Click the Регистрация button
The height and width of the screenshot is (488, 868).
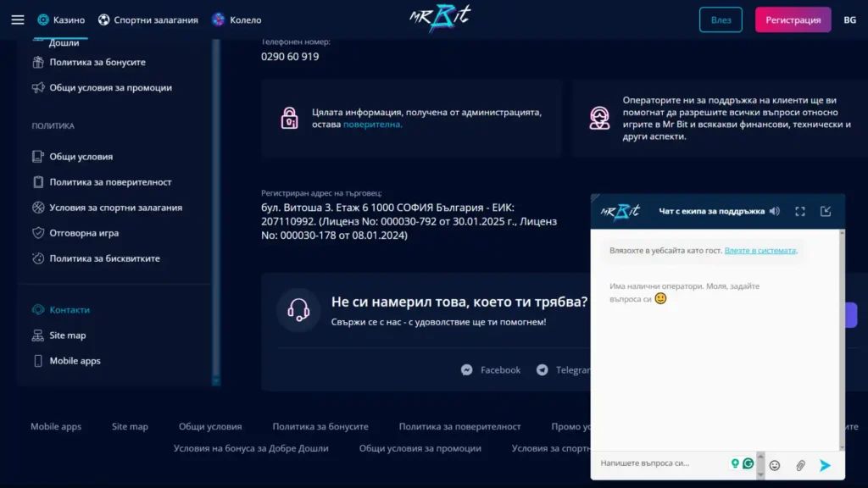793,20
